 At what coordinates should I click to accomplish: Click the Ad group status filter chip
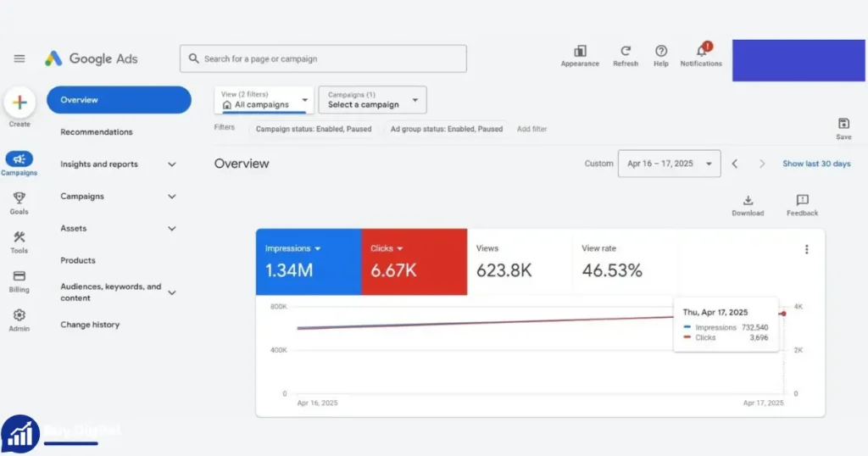click(x=447, y=129)
